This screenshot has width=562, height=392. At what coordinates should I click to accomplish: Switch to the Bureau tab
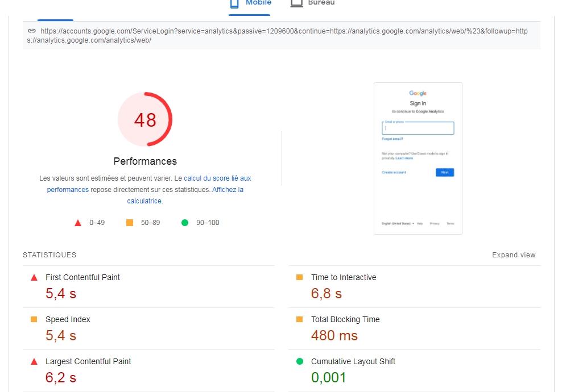(x=321, y=3)
